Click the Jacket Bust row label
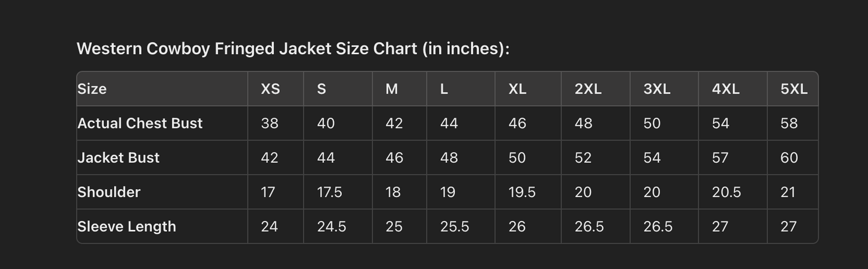The image size is (868, 269). tap(118, 157)
